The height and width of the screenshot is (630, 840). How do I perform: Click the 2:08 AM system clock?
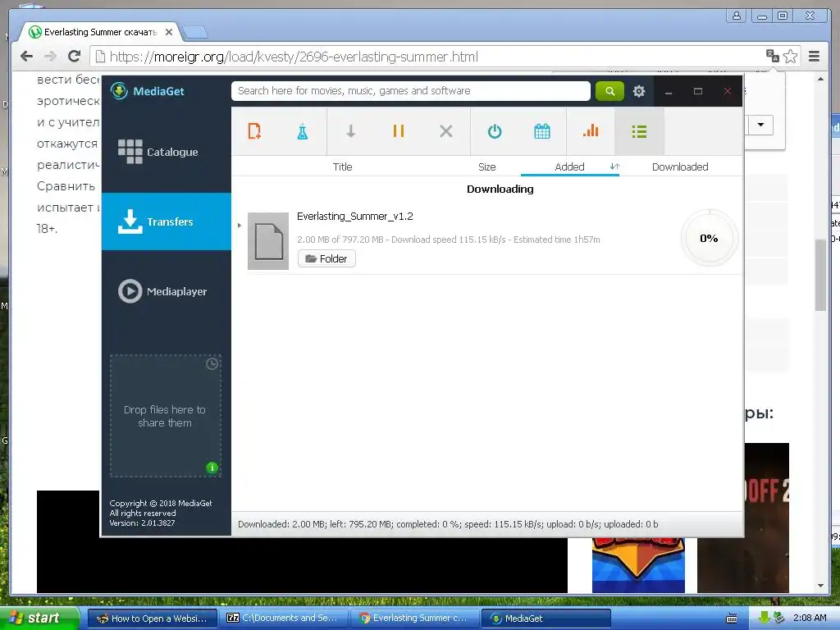click(x=810, y=618)
